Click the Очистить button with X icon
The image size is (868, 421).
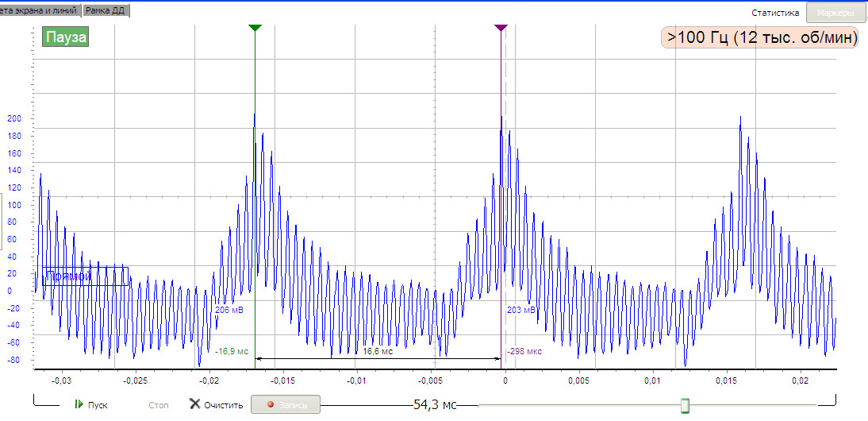(217, 405)
